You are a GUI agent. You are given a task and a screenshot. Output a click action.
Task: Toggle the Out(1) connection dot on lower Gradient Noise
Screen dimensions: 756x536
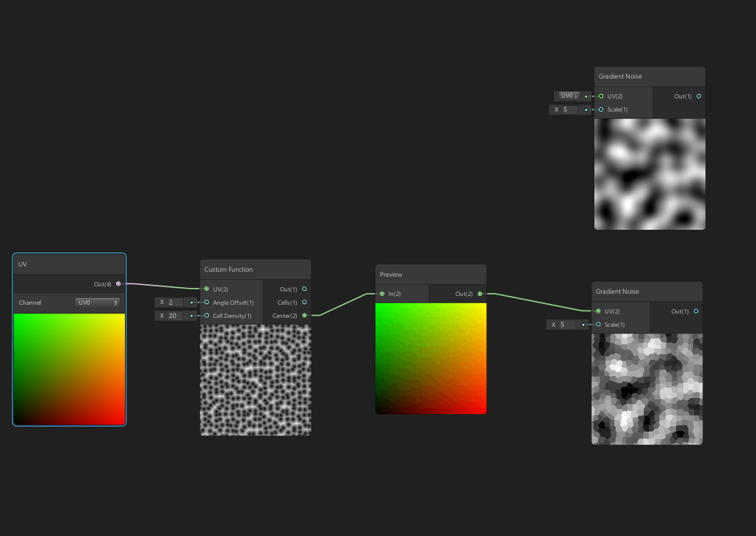click(695, 311)
